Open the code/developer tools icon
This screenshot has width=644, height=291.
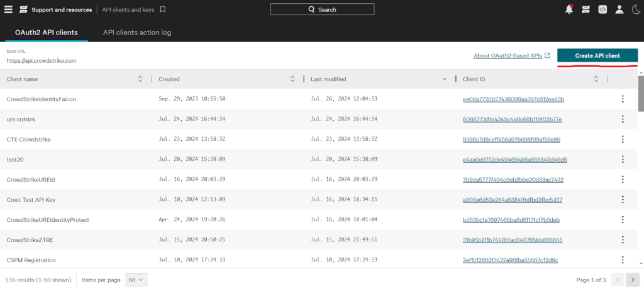(x=602, y=10)
